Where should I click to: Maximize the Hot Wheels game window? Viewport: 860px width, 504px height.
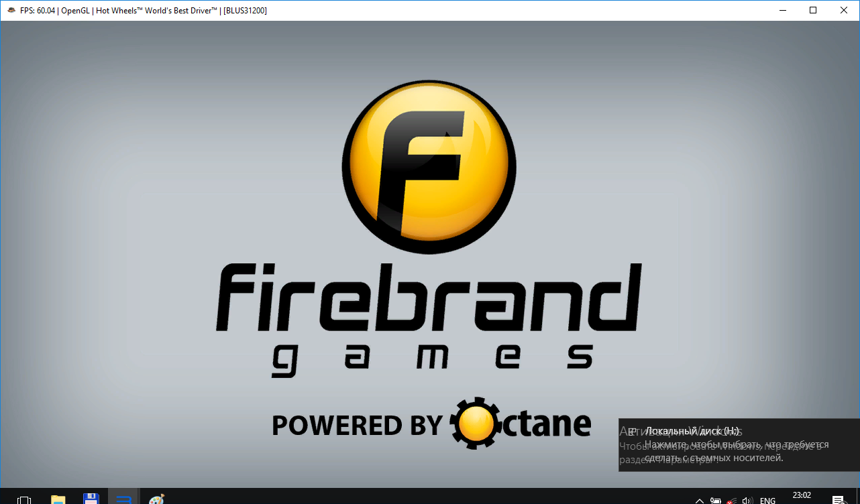[x=813, y=11]
